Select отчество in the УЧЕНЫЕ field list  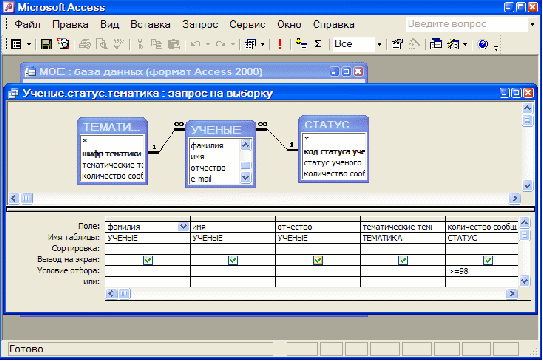tap(208, 168)
